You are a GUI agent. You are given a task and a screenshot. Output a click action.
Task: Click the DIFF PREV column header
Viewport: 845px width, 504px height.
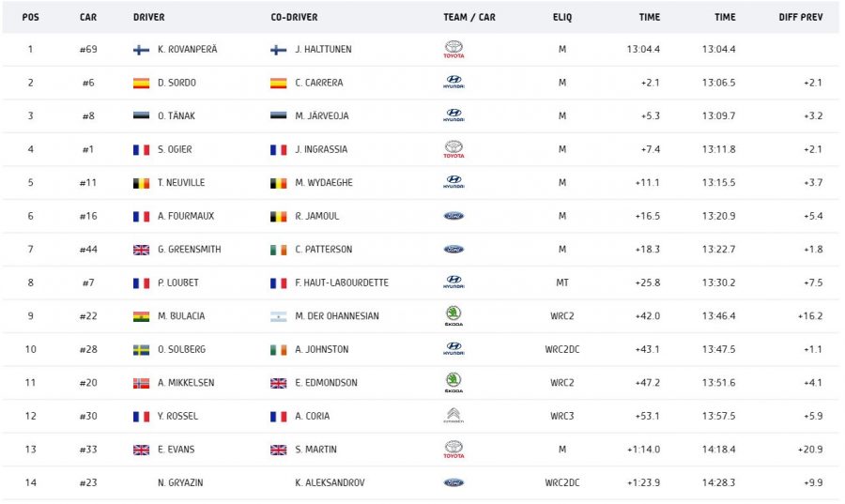801,17
